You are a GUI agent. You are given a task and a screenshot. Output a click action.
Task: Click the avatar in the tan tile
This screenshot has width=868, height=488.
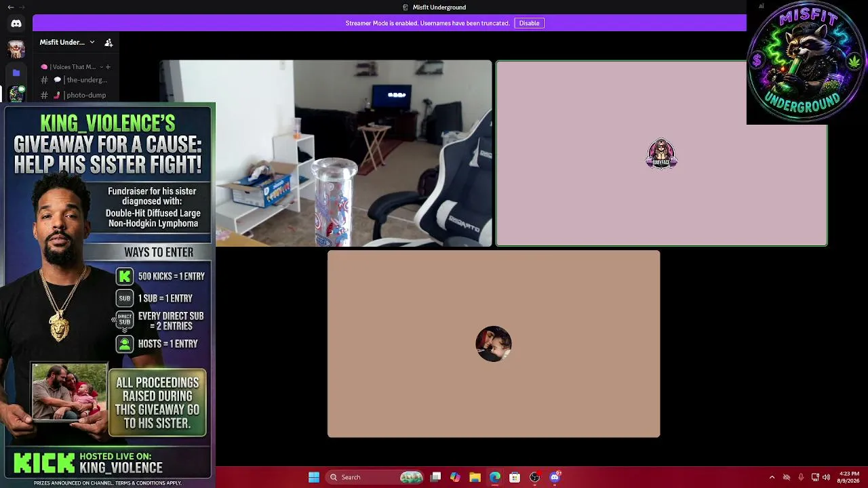[x=494, y=344]
